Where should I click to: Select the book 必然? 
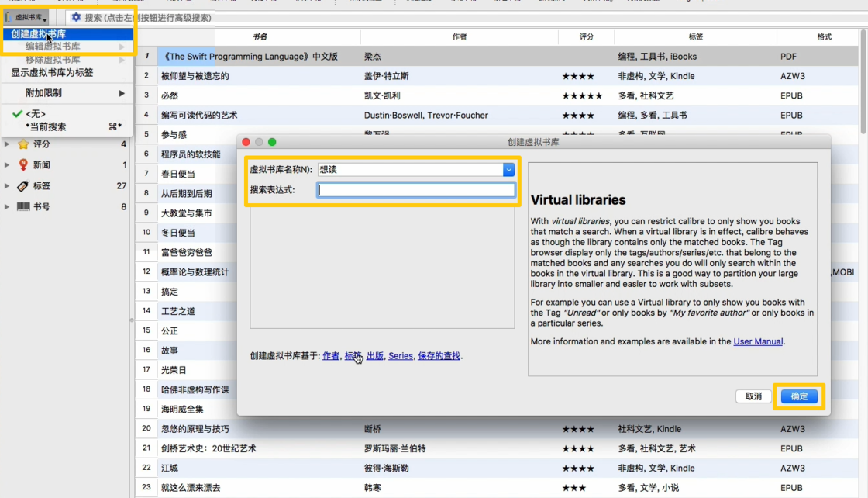tap(170, 96)
